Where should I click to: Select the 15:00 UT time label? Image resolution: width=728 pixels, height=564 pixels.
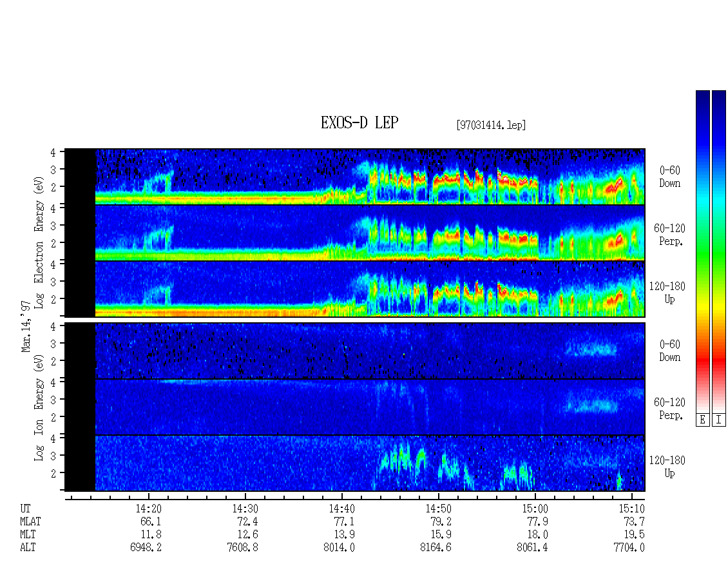tap(535, 509)
